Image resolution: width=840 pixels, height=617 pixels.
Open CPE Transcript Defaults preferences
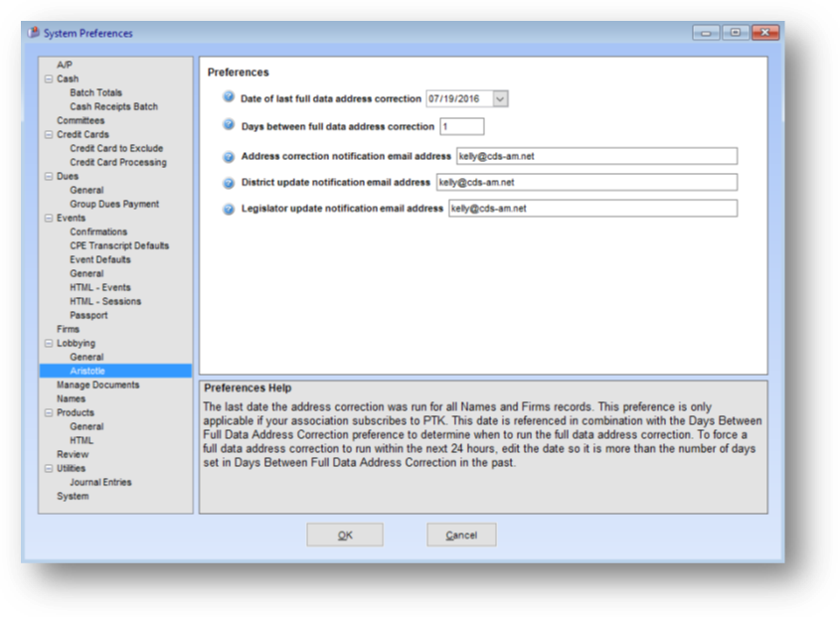click(x=119, y=245)
